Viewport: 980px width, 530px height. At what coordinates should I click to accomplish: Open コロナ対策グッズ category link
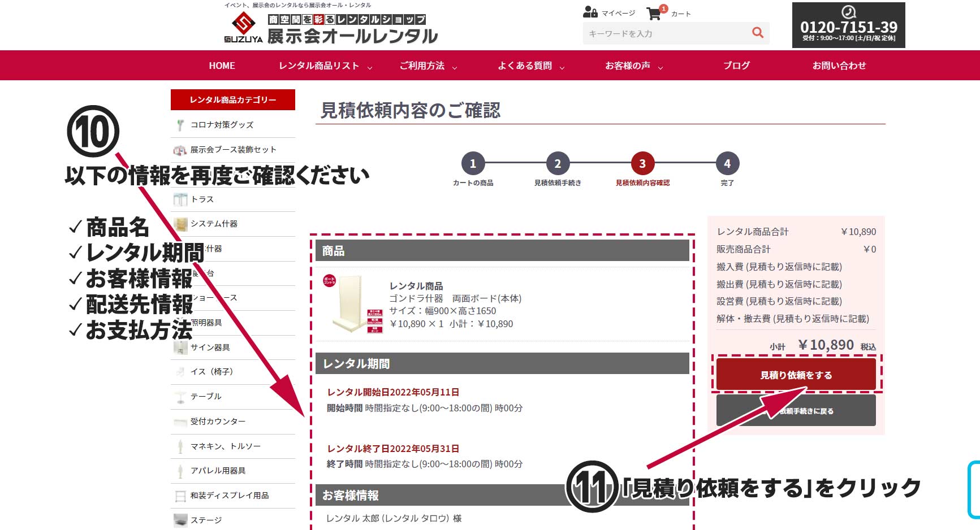[222, 125]
